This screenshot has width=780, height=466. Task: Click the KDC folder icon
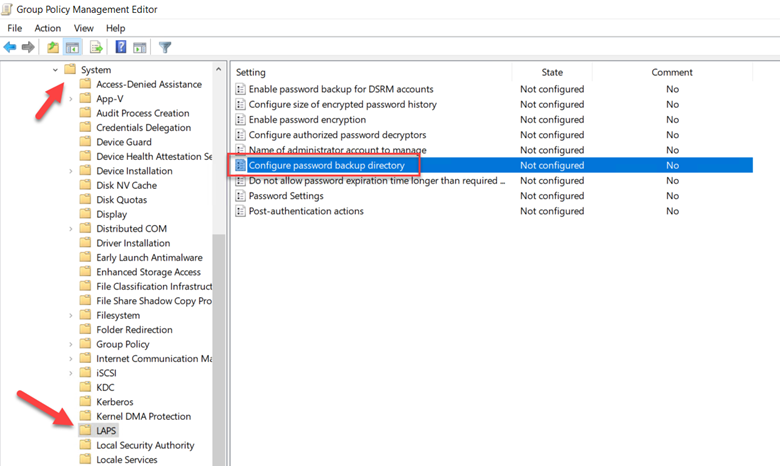(86, 387)
